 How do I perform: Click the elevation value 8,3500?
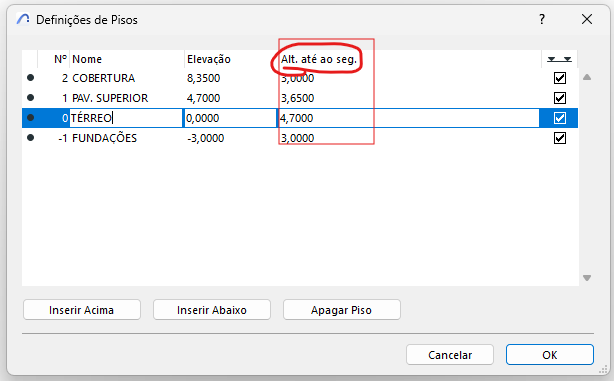203,78
